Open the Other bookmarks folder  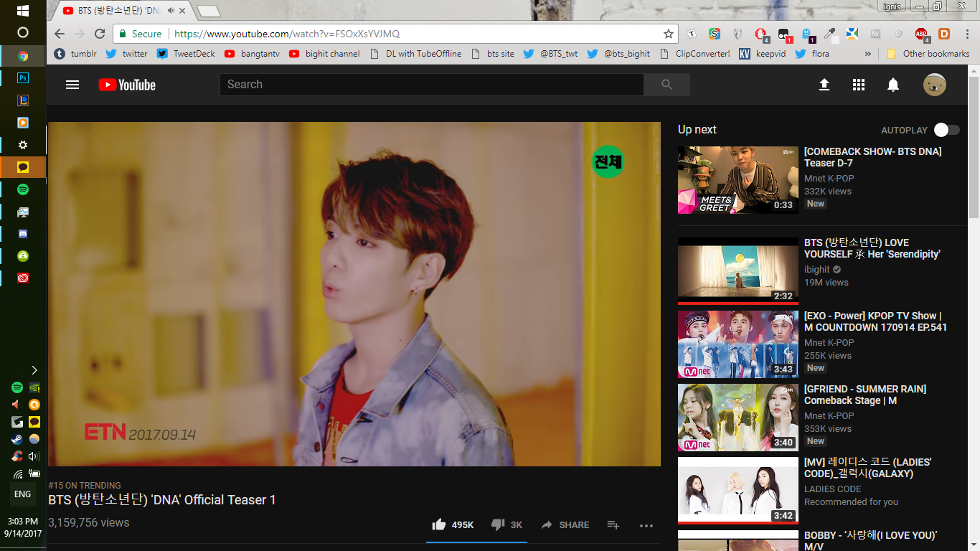(928, 54)
